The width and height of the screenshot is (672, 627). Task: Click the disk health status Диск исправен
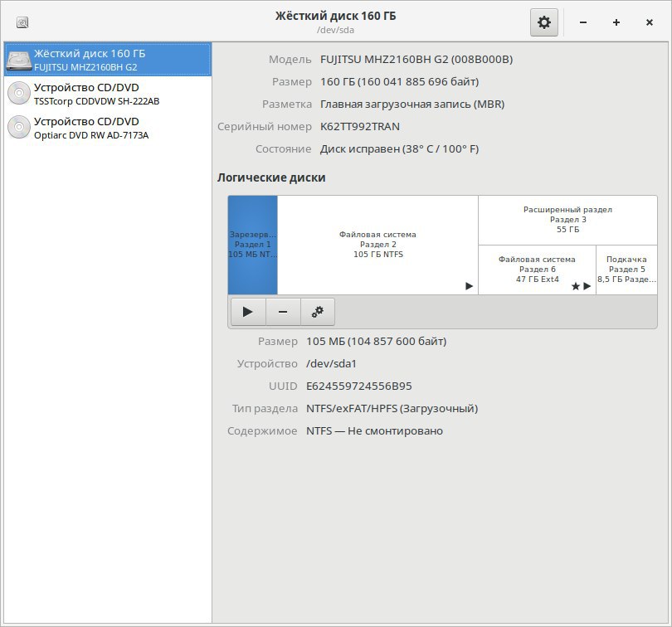pyautogui.click(x=399, y=148)
